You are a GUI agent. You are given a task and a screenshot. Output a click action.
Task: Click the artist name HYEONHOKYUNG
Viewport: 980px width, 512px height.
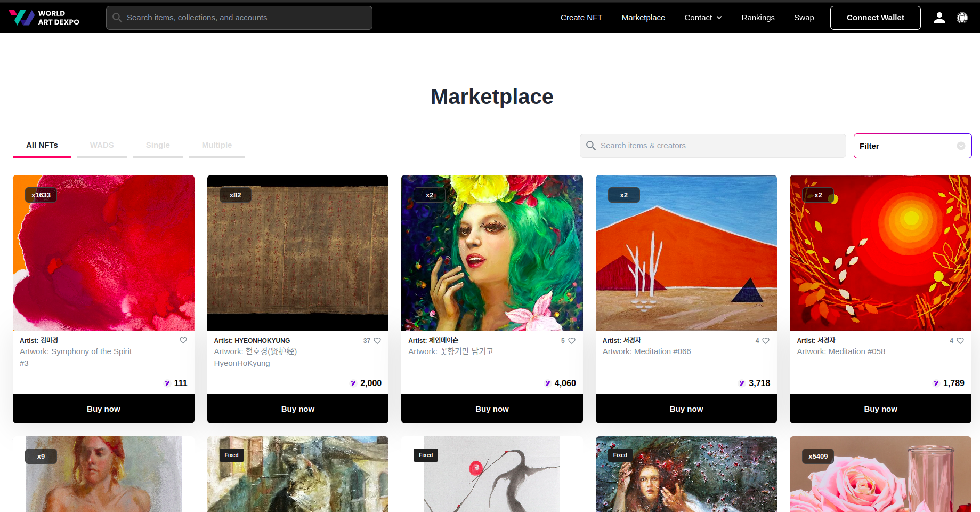click(262, 340)
